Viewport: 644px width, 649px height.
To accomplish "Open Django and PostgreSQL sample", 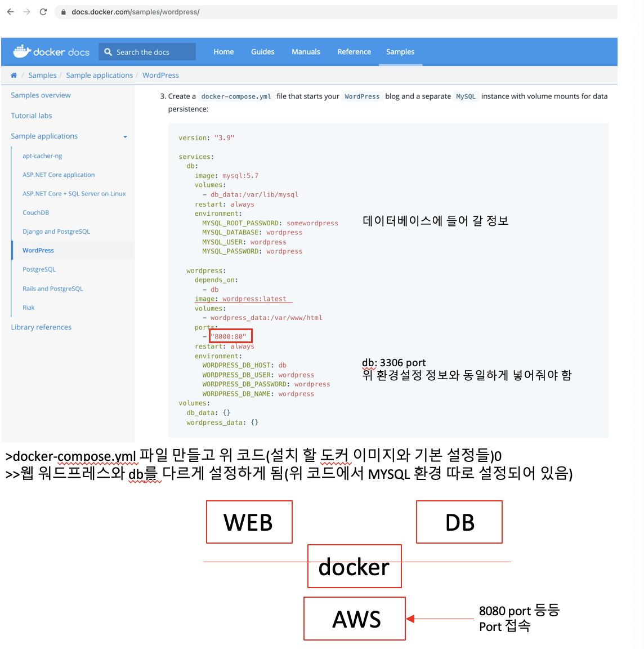I will pos(56,232).
